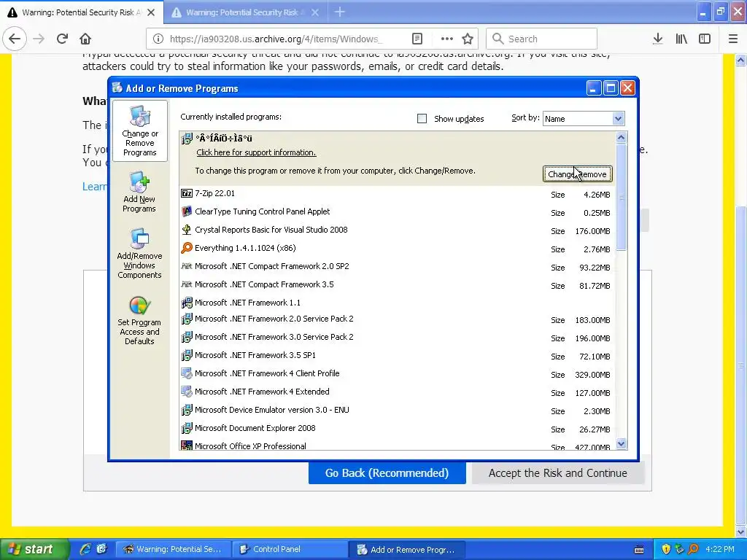Show site information icon in URL bar
This screenshot has width=747, height=560.
[x=158, y=39]
